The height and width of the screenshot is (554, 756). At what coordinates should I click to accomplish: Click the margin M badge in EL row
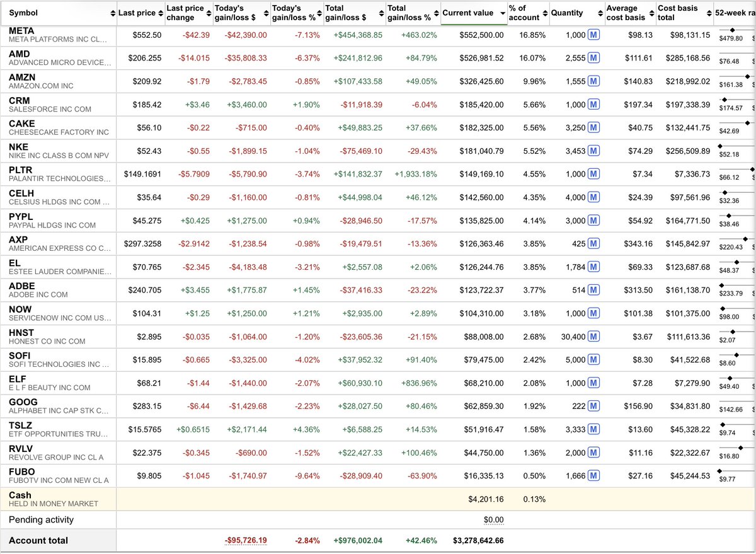point(593,267)
